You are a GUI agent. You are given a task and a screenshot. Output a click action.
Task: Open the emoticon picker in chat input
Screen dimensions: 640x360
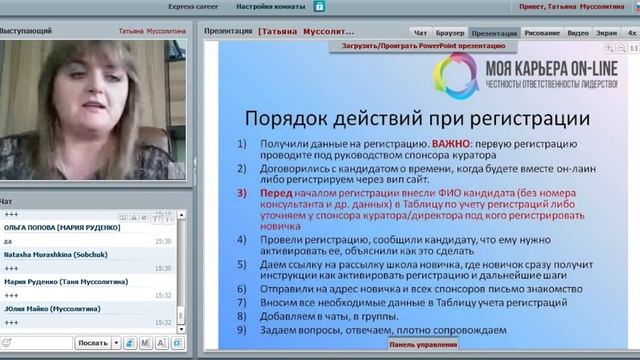(7, 343)
